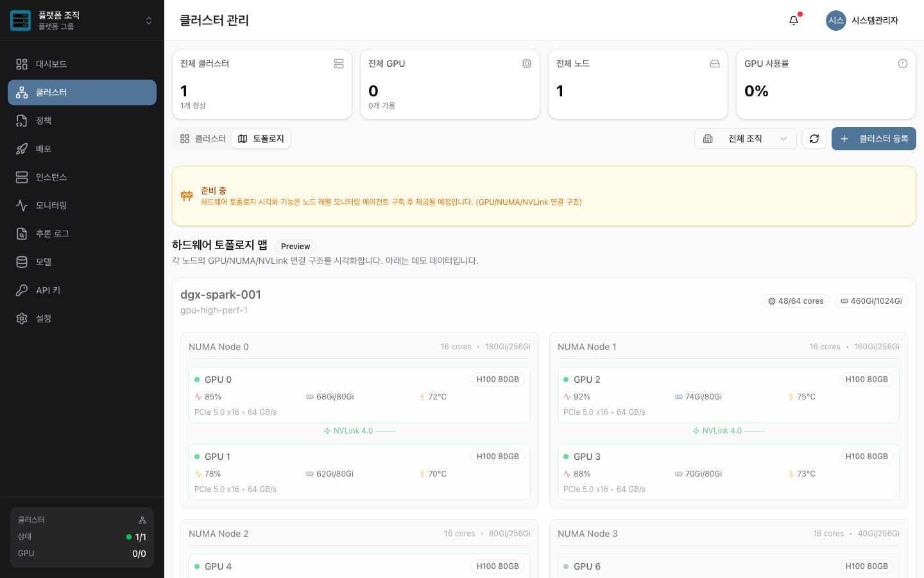Click the 48/64 cores badge
This screenshot has width=924, height=578.
coord(796,301)
